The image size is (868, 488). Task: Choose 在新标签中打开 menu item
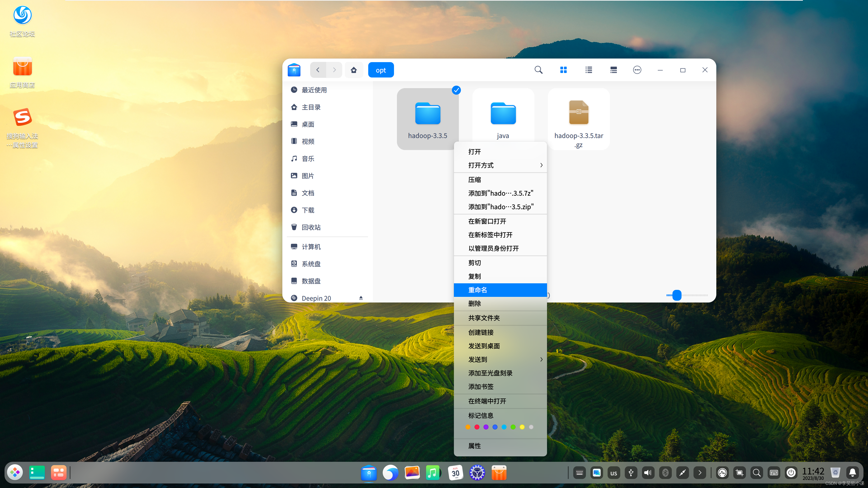click(500, 235)
